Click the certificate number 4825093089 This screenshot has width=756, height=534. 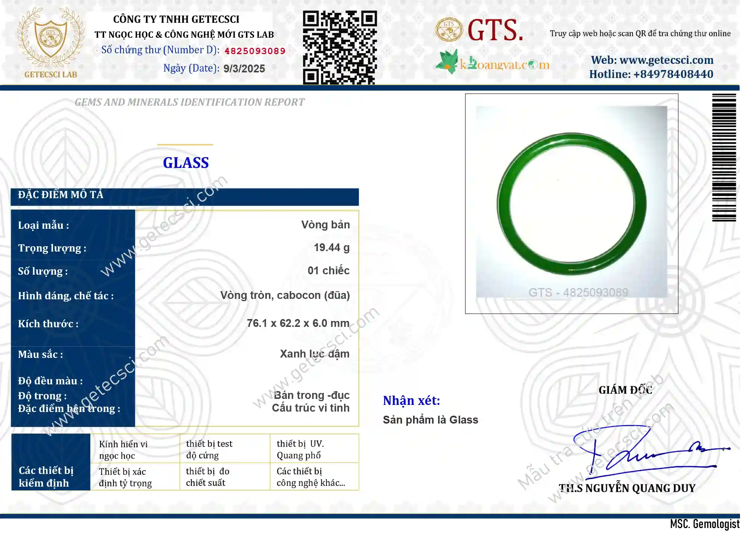pyautogui.click(x=255, y=51)
